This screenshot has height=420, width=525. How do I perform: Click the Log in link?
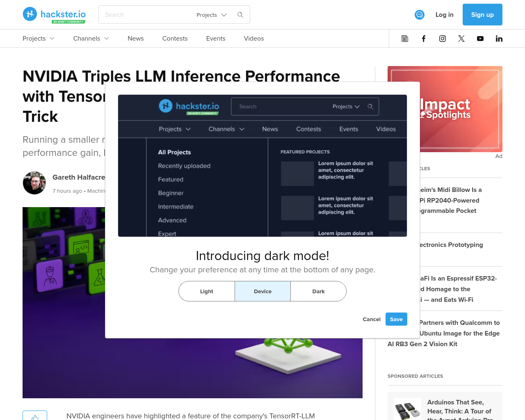point(445,15)
